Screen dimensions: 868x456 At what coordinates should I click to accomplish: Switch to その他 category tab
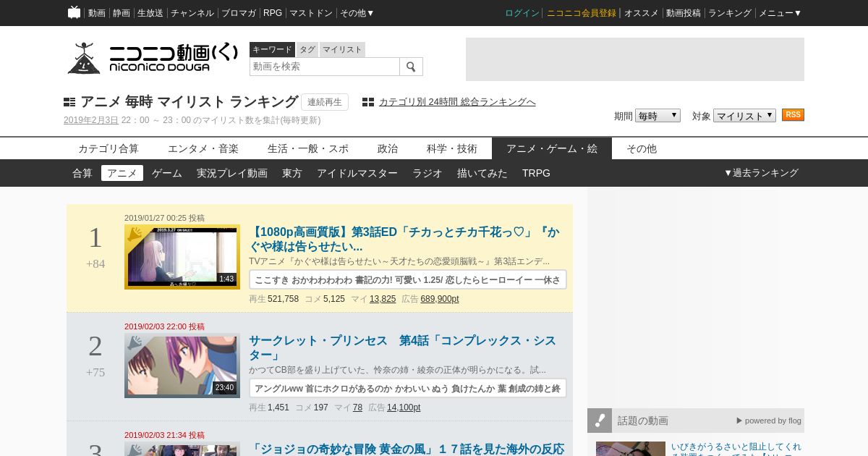[x=642, y=148]
